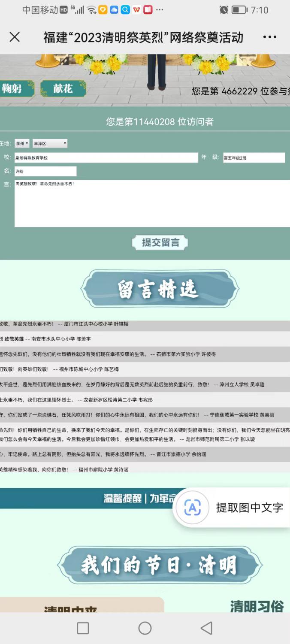
Task: Open the 泉州 city dropdown
Action: 22,144
